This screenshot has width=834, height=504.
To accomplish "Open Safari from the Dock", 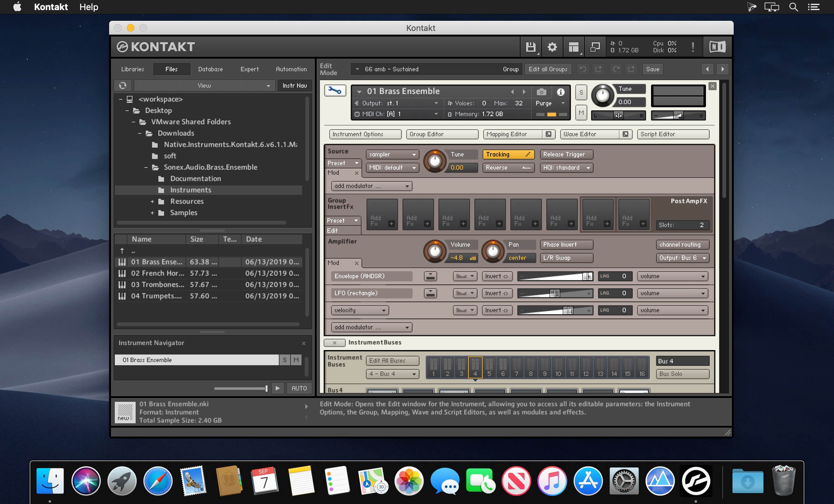I will point(158,481).
